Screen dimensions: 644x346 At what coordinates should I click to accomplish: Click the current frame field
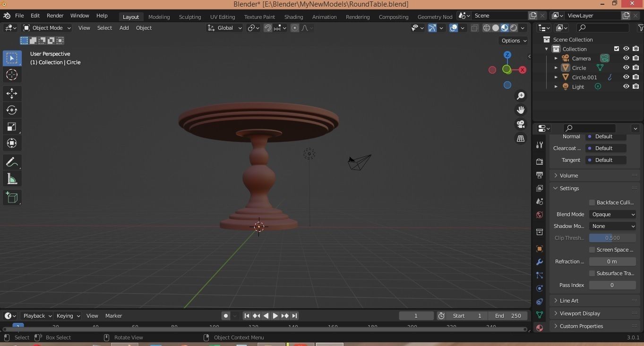pyautogui.click(x=416, y=316)
